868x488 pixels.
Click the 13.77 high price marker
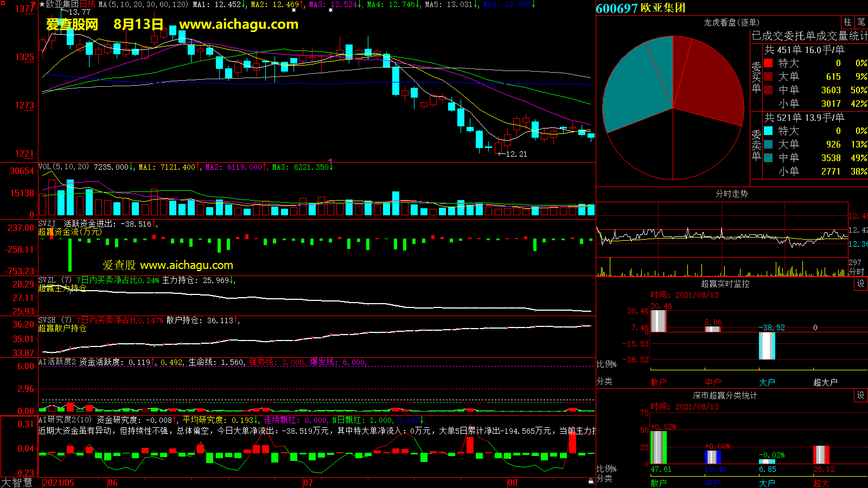click(x=79, y=12)
